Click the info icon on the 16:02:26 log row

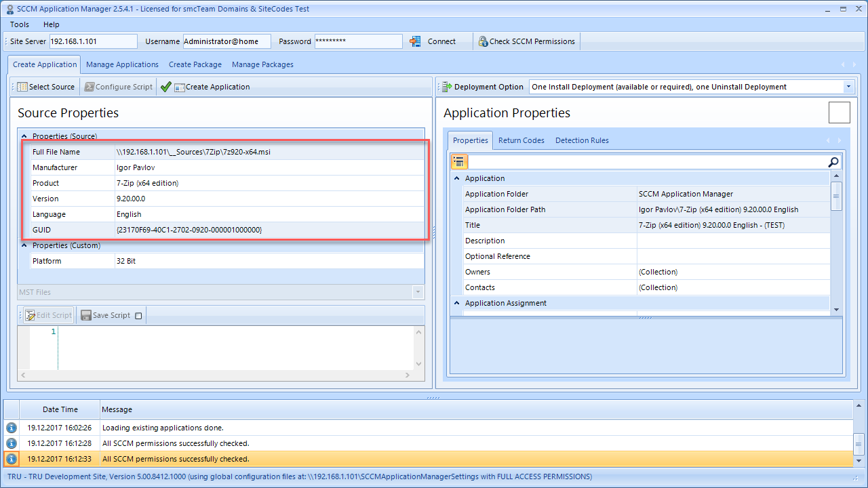coord(12,428)
